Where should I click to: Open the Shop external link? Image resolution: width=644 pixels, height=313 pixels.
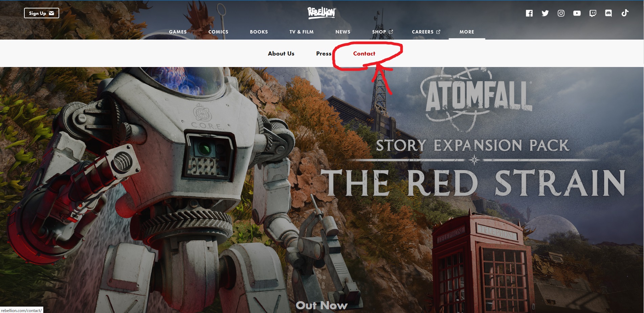[382, 32]
